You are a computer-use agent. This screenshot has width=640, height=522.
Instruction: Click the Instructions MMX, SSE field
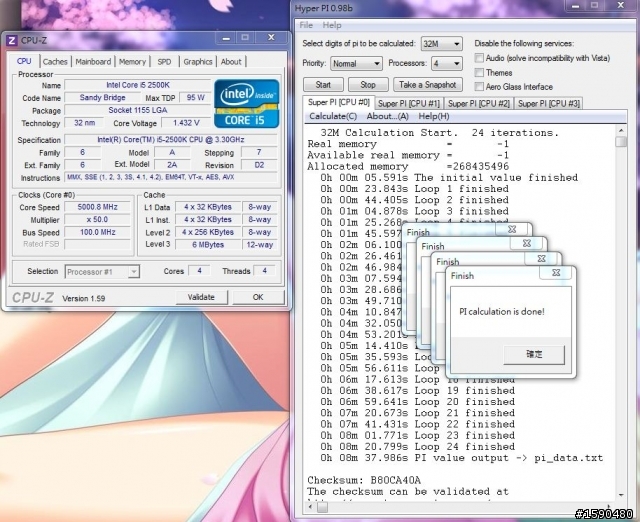(171, 177)
